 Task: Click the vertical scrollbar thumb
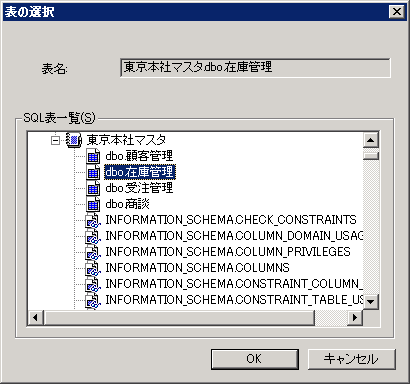pos(371,156)
